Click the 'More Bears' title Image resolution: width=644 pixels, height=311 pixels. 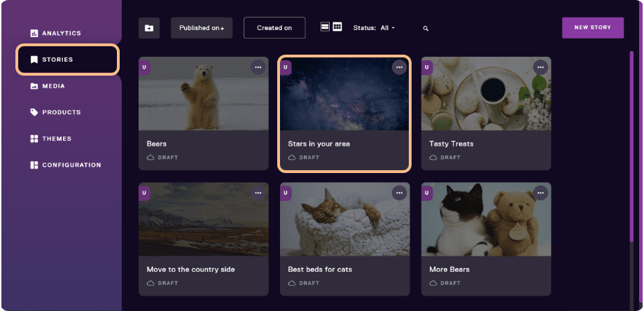[449, 270]
